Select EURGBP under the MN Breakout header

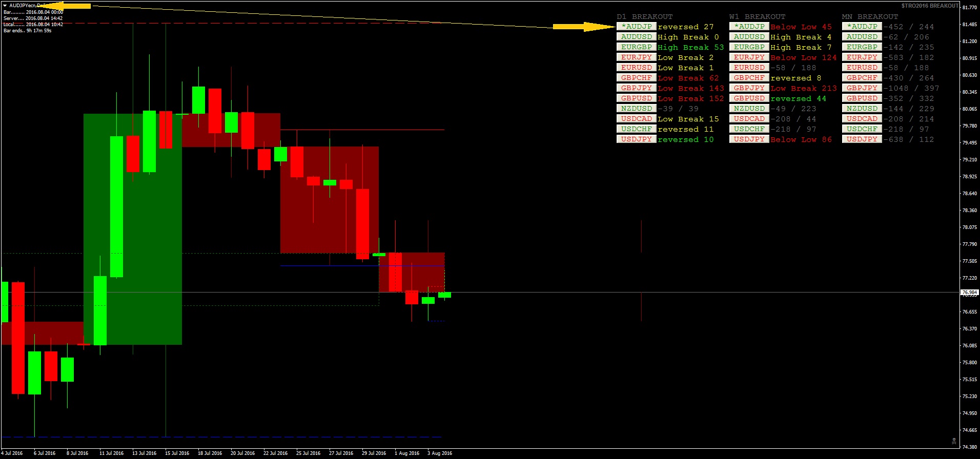(x=862, y=47)
